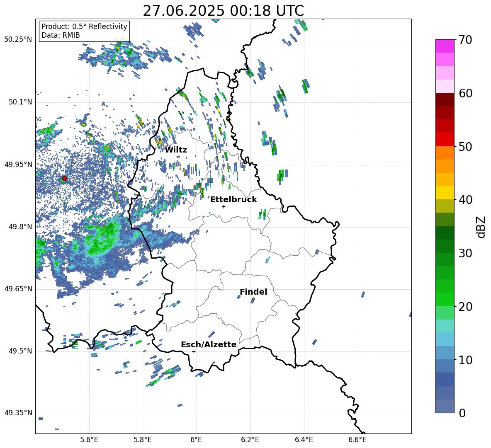This screenshot has width=491, height=448.
Task: Click the colorbar 10 tick label
Action: click(x=465, y=360)
